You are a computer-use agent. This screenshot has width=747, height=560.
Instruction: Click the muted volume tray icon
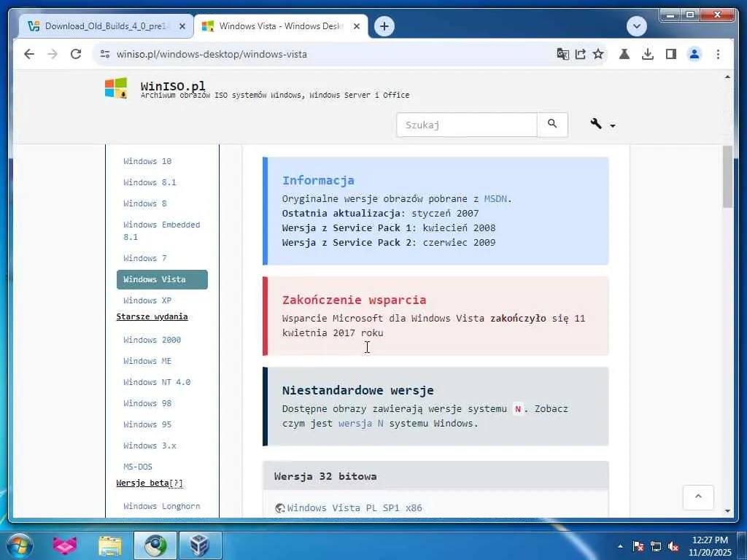[673, 545]
